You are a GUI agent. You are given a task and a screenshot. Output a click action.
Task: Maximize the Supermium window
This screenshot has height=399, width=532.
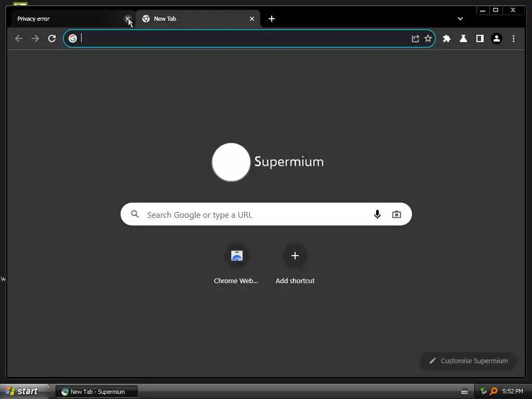496,10
